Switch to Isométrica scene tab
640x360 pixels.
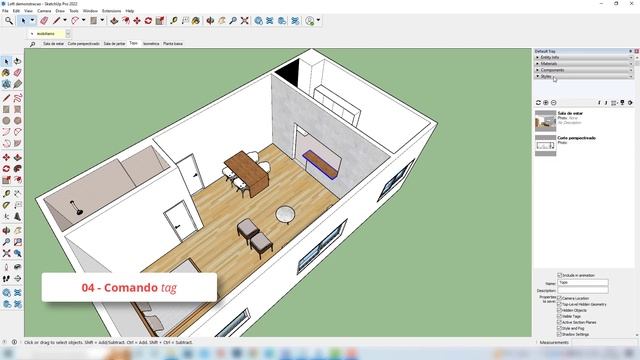(x=151, y=44)
